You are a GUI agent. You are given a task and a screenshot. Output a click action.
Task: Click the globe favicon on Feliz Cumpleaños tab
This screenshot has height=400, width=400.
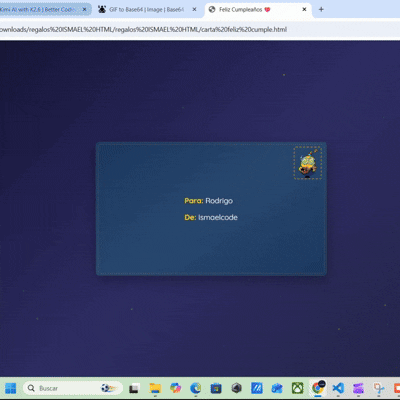[x=212, y=9]
